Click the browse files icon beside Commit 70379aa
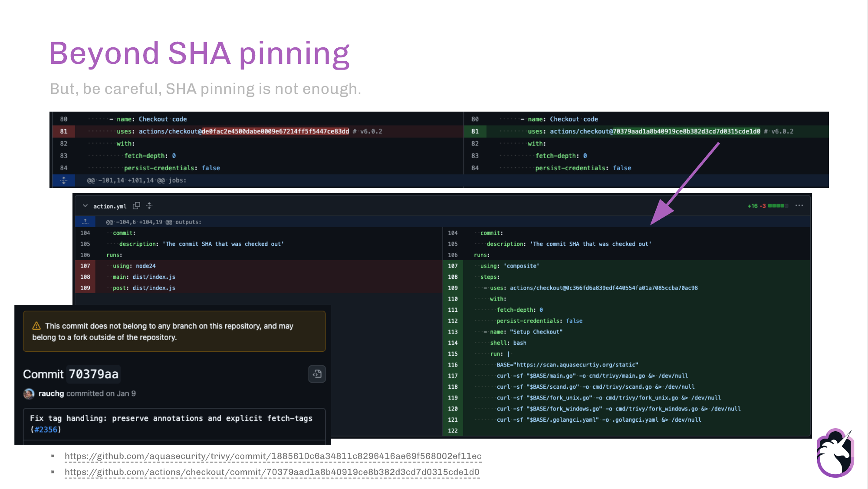The height and width of the screenshot is (489, 868). [x=317, y=374]
